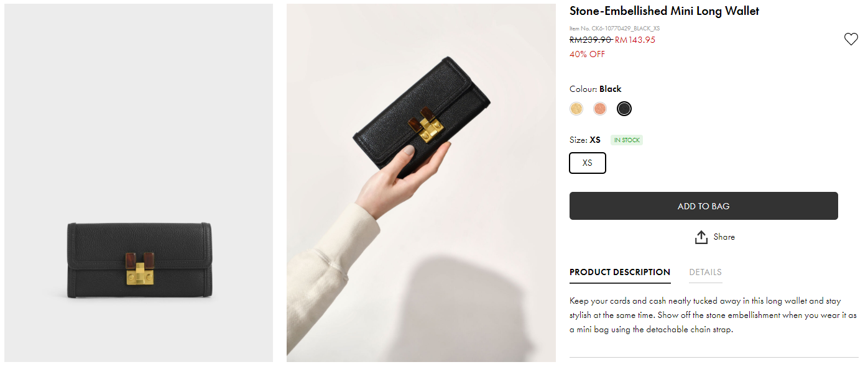Pick the black colour swatch
Image resolution: width=868 pixels, height=367 pixels.
[x=624, y=109]
